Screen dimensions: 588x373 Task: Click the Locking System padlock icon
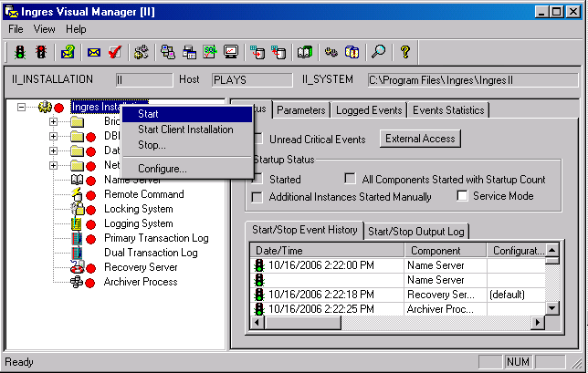coord(78,209)
